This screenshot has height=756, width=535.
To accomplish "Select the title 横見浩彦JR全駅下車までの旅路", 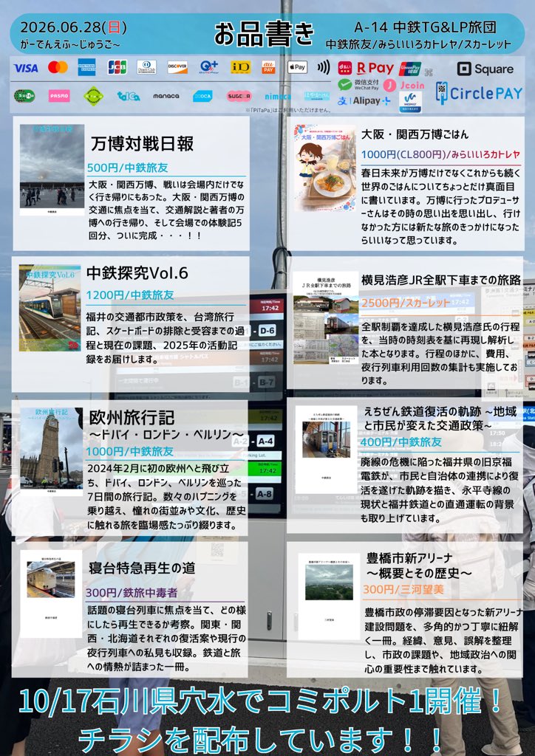I will coord(441,280).
